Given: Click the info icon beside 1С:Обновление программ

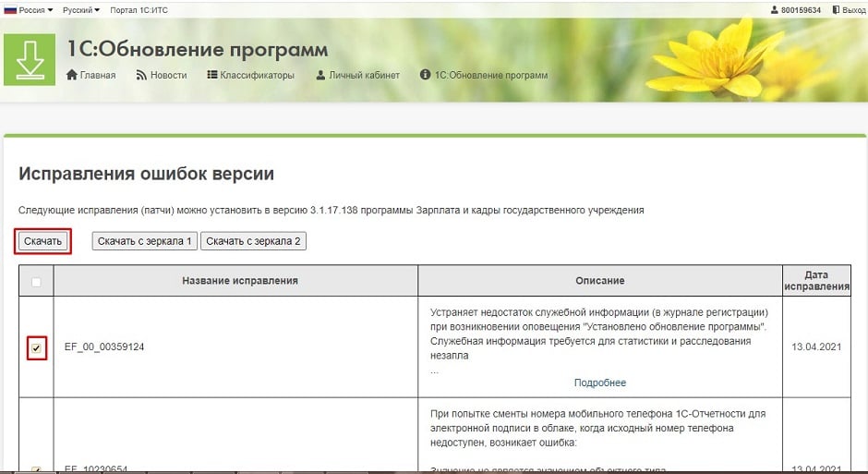Looking at the screenshot, I should 425,76.
